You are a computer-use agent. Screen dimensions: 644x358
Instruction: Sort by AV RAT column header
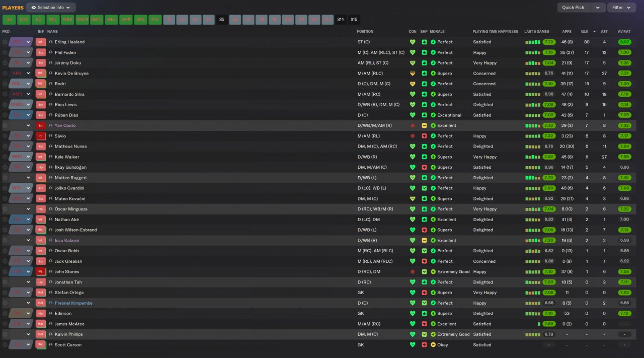pos(624,31)
